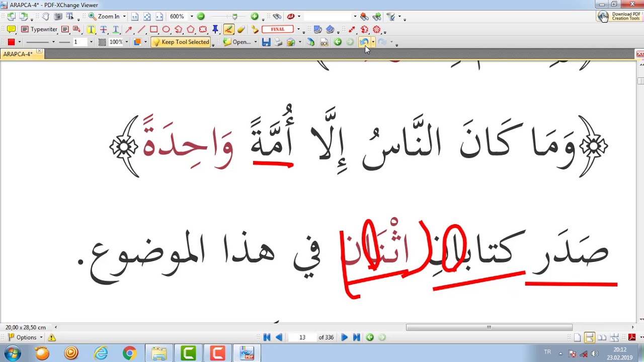
Task: Select the Rectangle drawing tool
Action: tap(154, 30)
